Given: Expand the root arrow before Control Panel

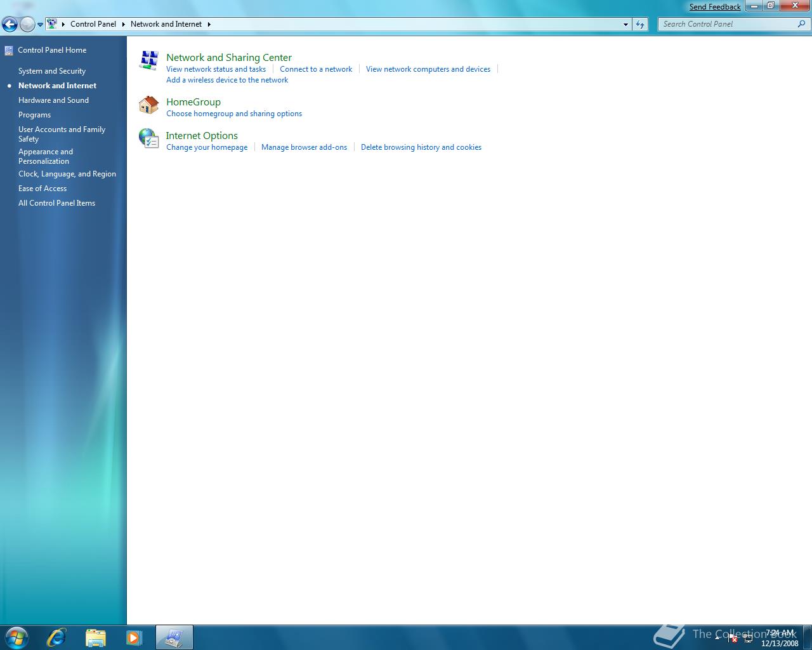Looking at the screenshot, I should 63,24.
